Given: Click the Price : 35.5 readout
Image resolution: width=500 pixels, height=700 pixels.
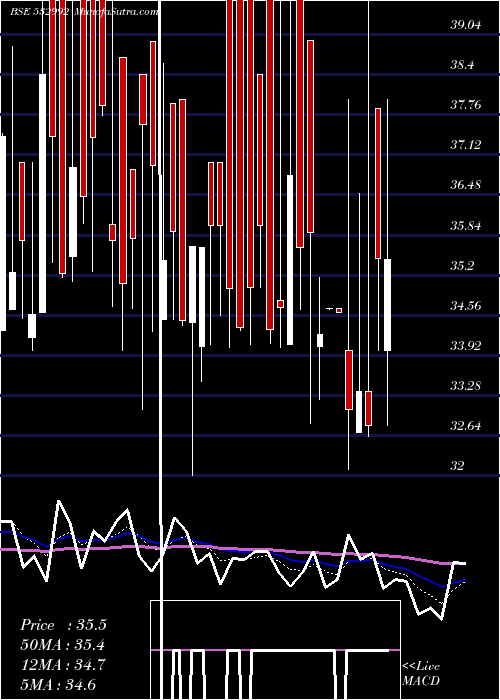Looking at the screenshot, I should 63,625.
